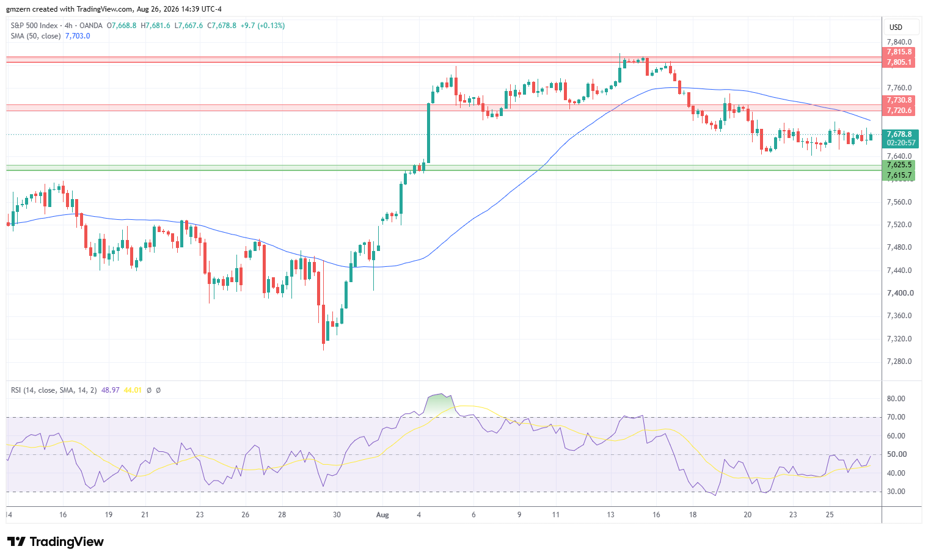The height and width of the screenshot is (560, 928).
Task: Click the S&P 500 Index symbol title
Action: pos(34,26)
